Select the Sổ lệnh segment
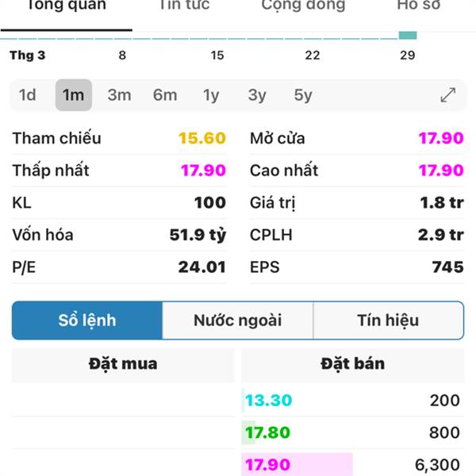Image resolution: width=476 pixels, height=476 pixels. tap(87, 321)
